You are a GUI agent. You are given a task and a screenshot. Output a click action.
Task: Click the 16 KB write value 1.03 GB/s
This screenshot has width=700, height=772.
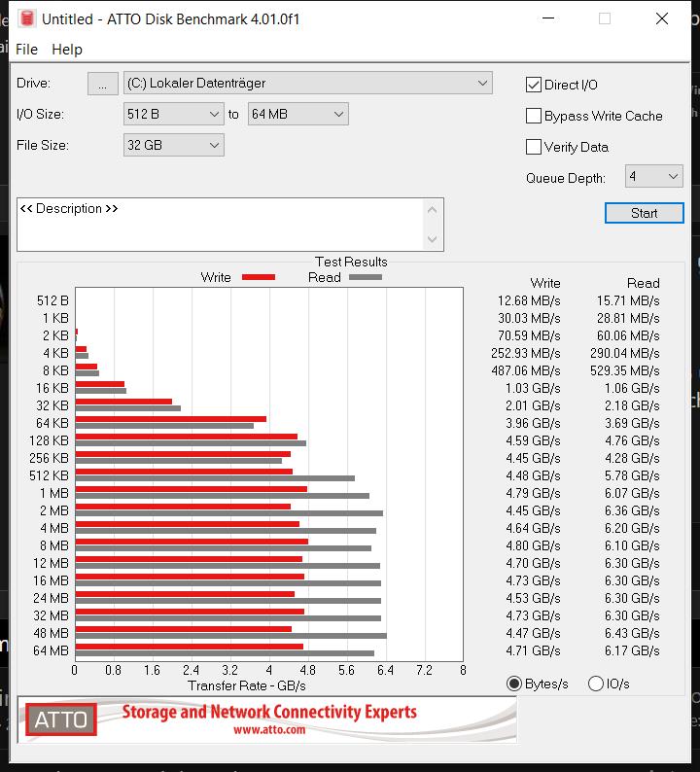533,388
